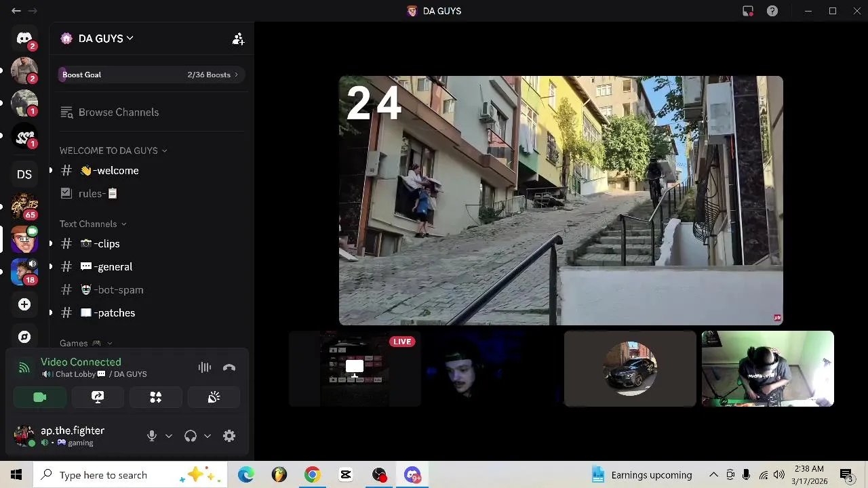868x488 pixels.
Task: Open Earnings upcoming taskbar widget
Action: [x=642, y=475]
